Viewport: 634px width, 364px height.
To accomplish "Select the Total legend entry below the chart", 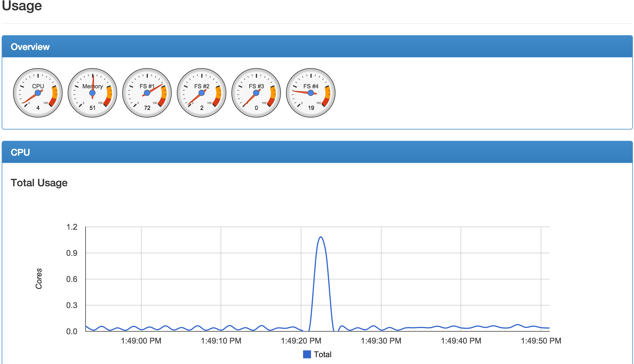I will tap(323, 354).
